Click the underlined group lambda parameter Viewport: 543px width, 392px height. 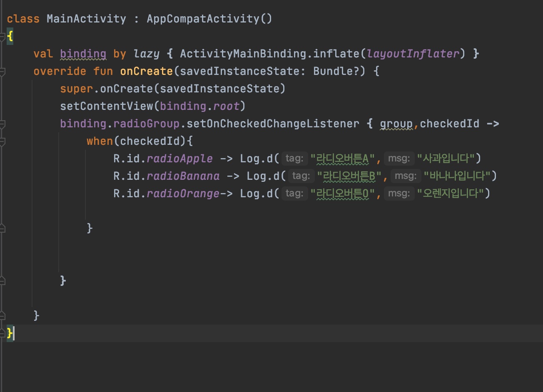pos(396,124)
